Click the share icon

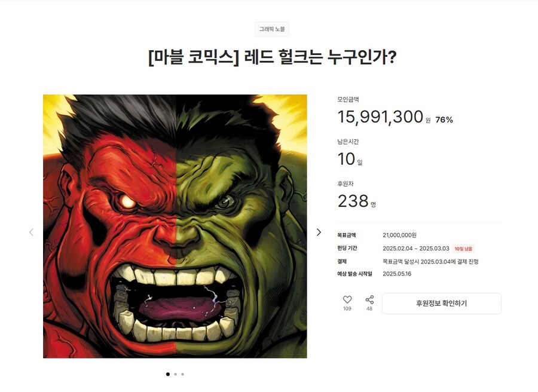point(369,299)
